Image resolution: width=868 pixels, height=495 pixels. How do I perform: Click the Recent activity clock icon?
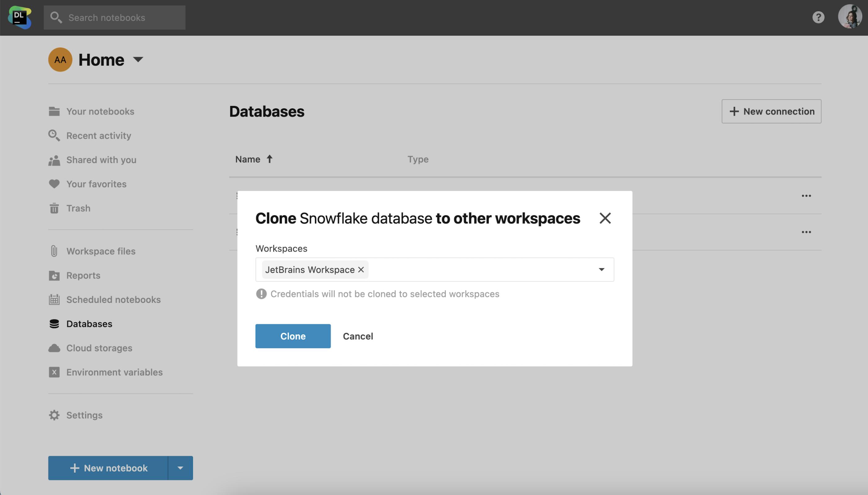pyautogui.click(x=54, y=135)
